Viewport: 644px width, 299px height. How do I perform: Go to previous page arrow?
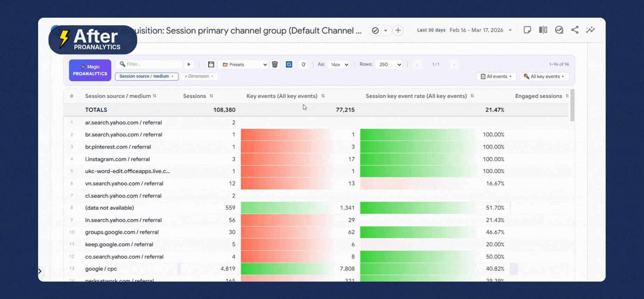coord(417,64)
